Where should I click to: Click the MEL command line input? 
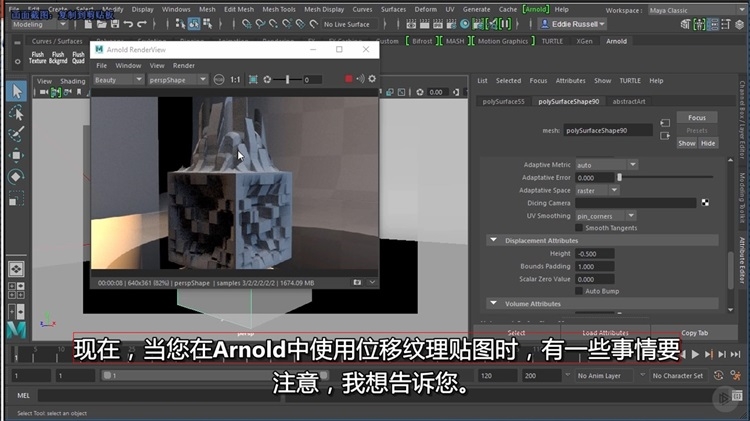click(161, 396)
